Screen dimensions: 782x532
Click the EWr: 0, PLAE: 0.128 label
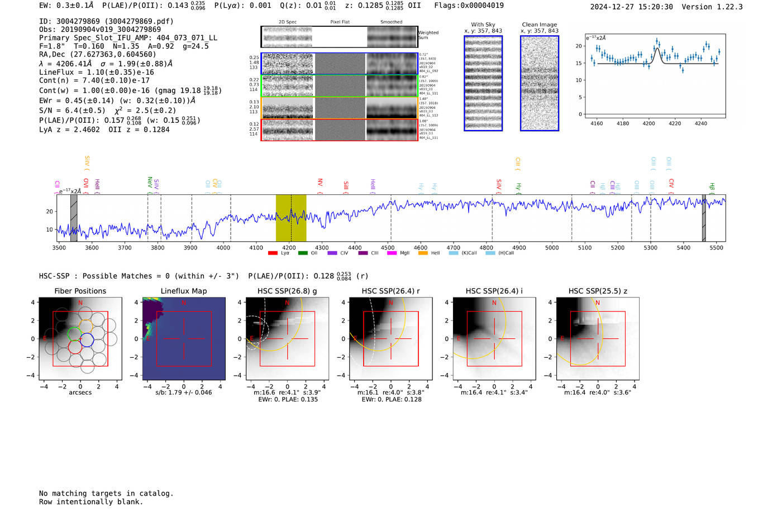click(x=391, y=399)
